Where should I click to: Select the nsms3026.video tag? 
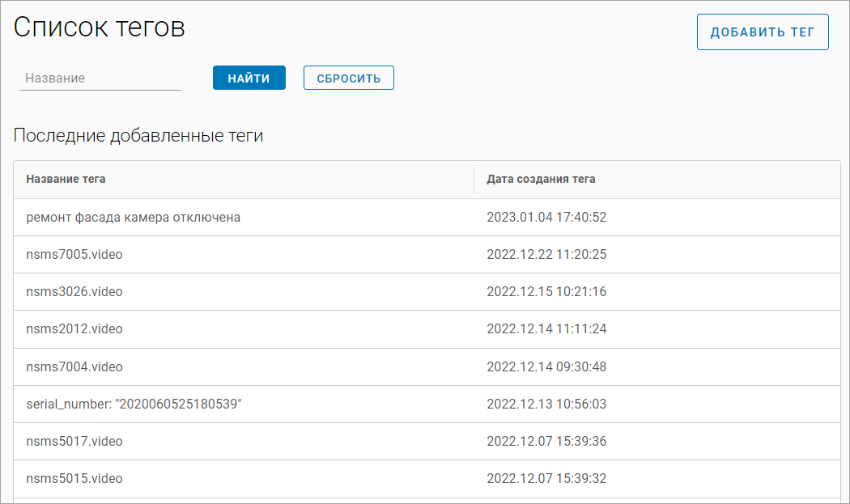[x=74, y=292]
